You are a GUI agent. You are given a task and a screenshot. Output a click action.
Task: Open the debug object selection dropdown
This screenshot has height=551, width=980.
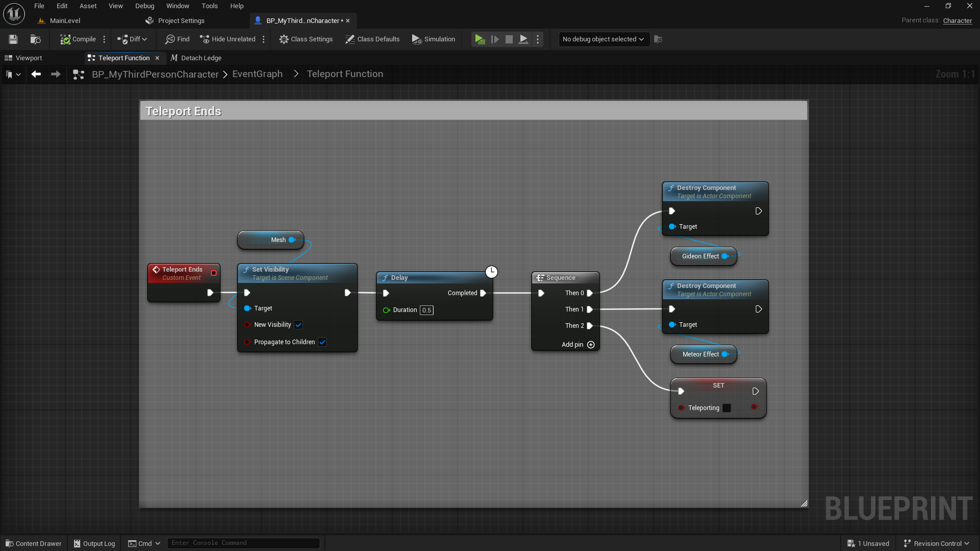(x=604, y=39)
